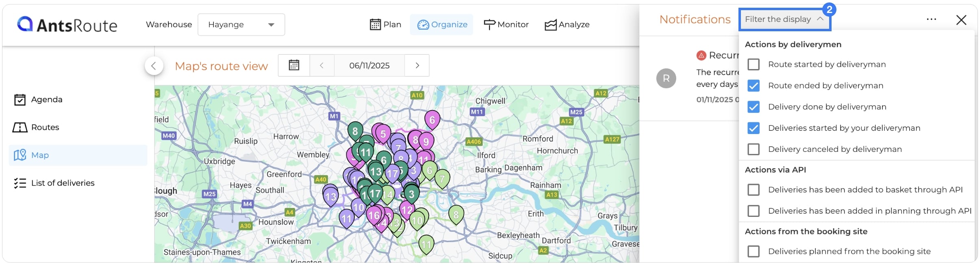Image resolution: width=980 pixels, height=264 pixels.
Task: Collapse the Filter the display dropdown
Action: coord(785,19)
